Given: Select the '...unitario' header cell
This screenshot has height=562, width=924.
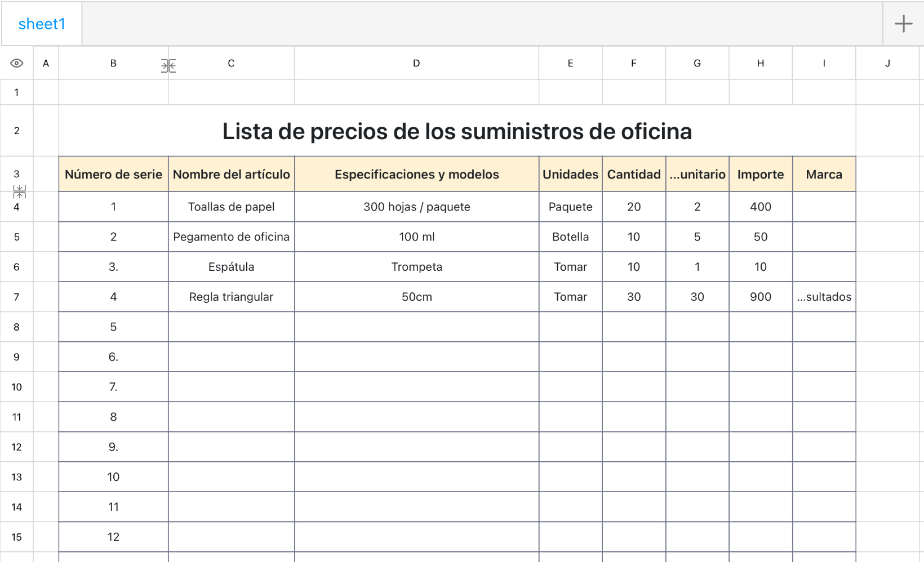Looking at the screenshot, I should (698, 175).
